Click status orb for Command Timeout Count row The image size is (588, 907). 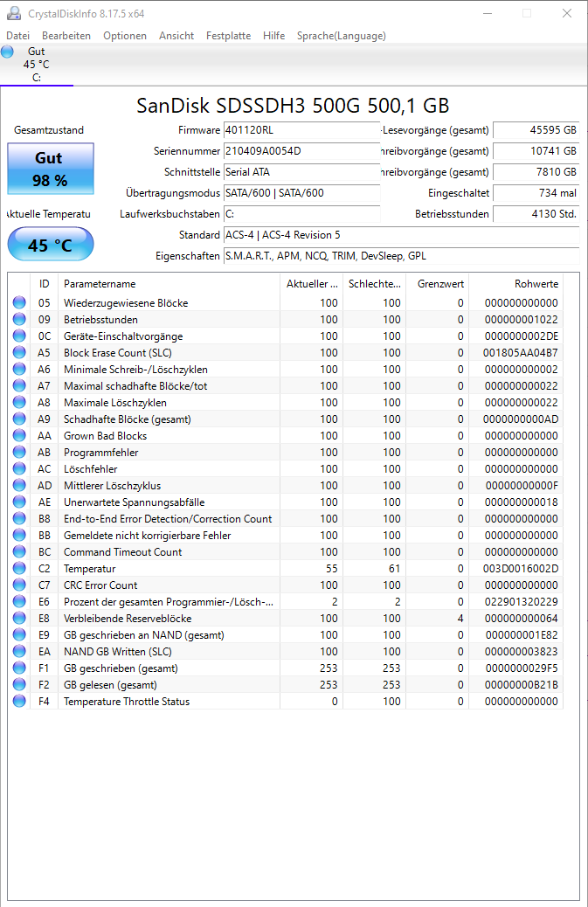[19, 552]
